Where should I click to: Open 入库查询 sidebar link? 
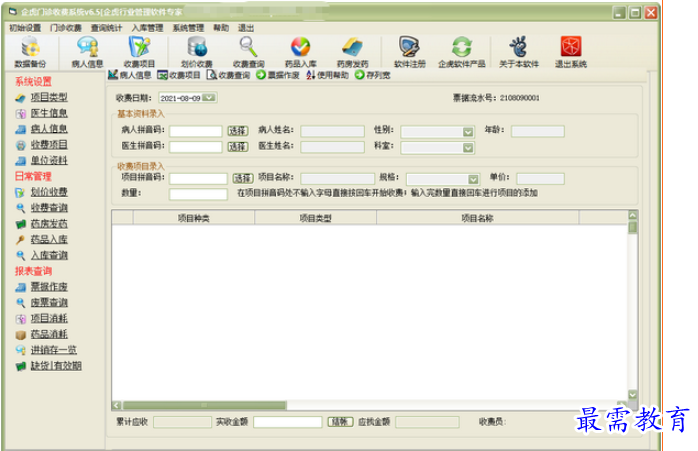pyautogui.click(x=49, y=255)
